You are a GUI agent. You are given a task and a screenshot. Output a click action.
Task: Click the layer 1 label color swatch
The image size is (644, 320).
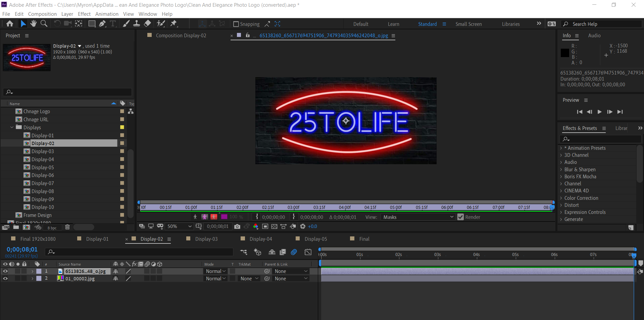[x=39, y=271]
